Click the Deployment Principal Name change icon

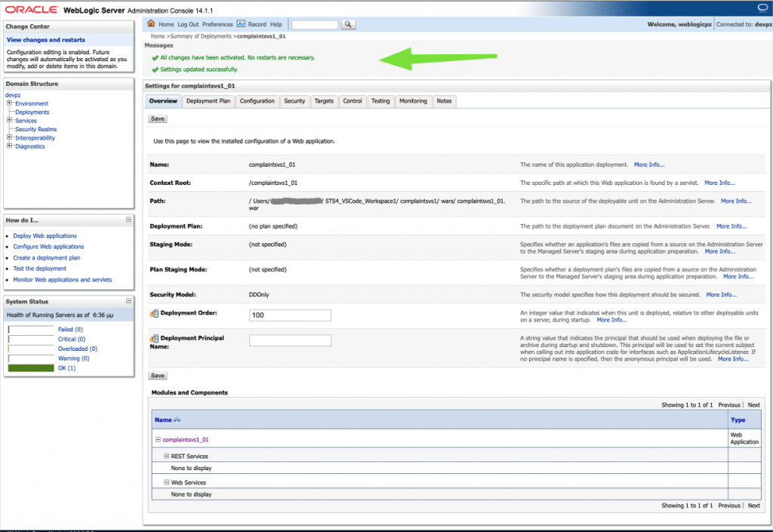pyautogui.click(x=154, y=338)
